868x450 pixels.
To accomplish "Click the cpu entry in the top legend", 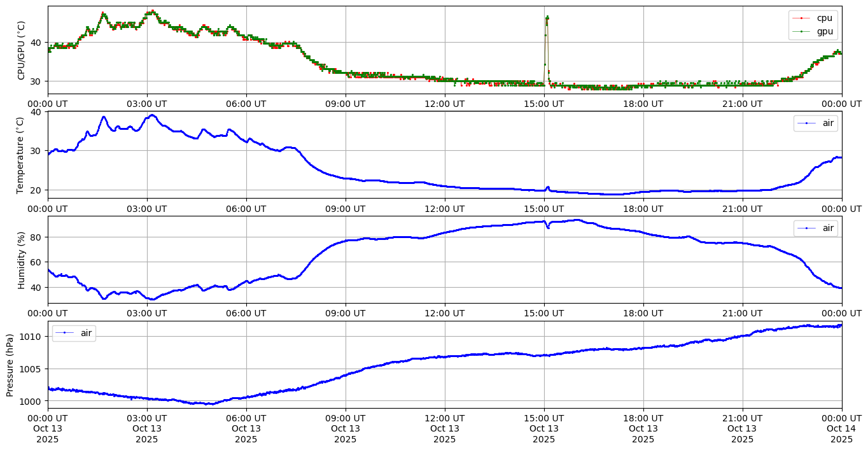I will (824, 18).
